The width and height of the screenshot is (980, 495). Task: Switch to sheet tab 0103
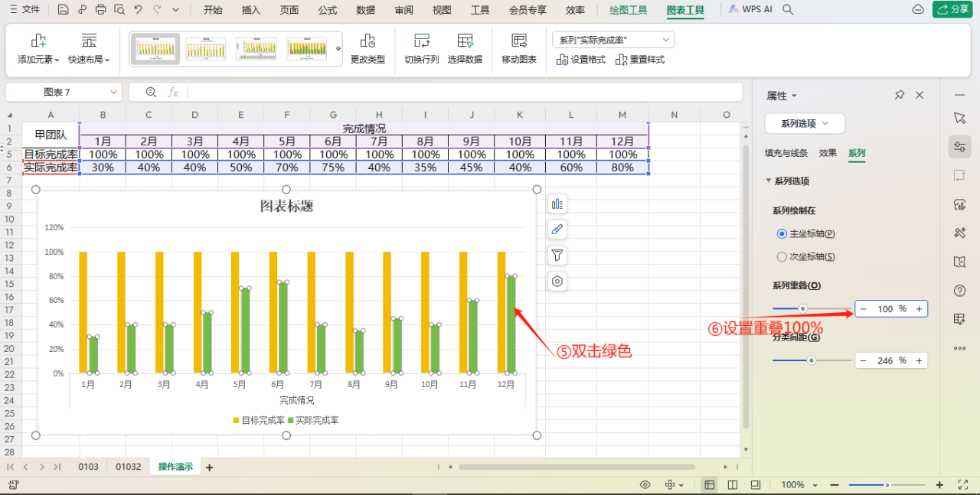(x=89, y=466)
